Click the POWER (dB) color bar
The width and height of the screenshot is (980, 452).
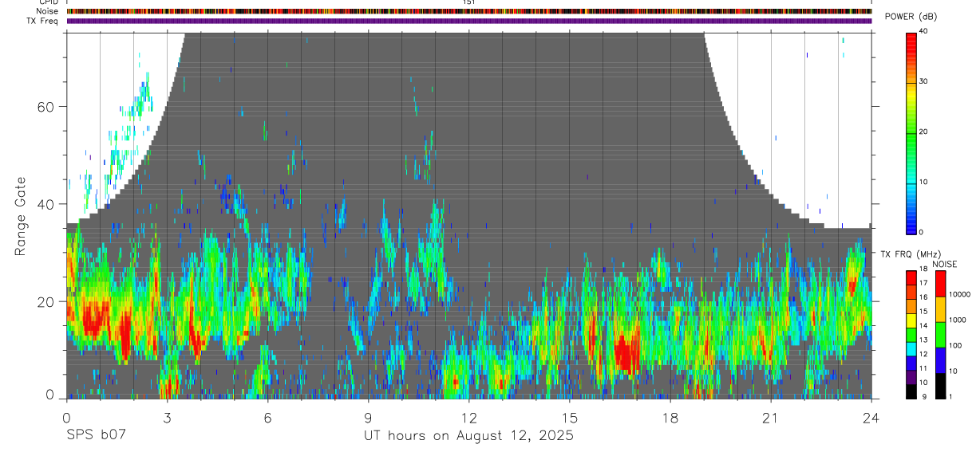click(911, 132)
